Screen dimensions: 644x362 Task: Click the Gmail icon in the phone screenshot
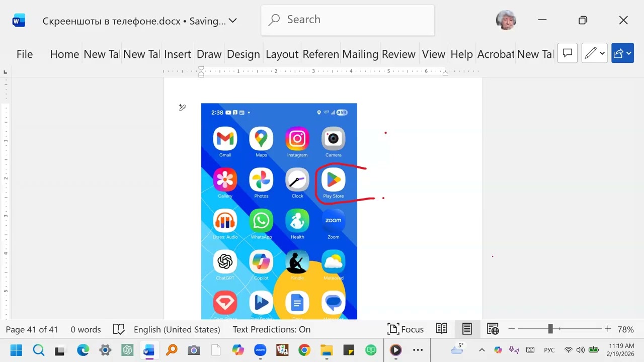(x=225, y=139)
